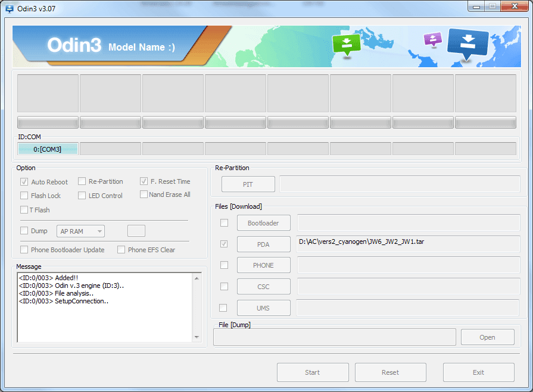Check Phone Bootloader Update option
This screenshot has width=533, height=392.
pos(24,250)
